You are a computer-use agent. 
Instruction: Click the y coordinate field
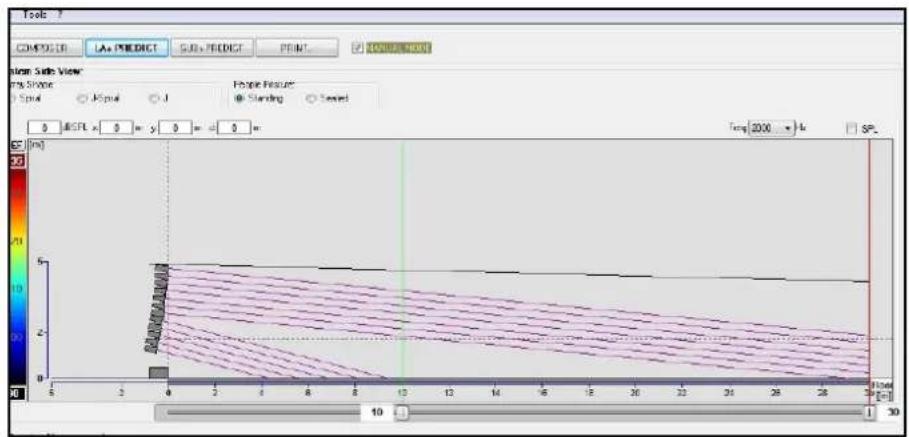[x=175, y=126]
